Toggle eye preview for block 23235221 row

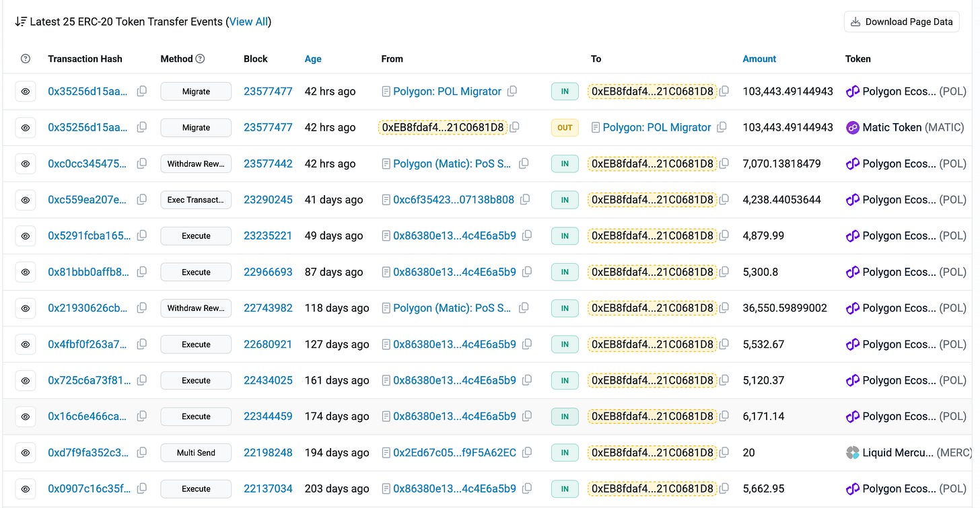(26, 236)
